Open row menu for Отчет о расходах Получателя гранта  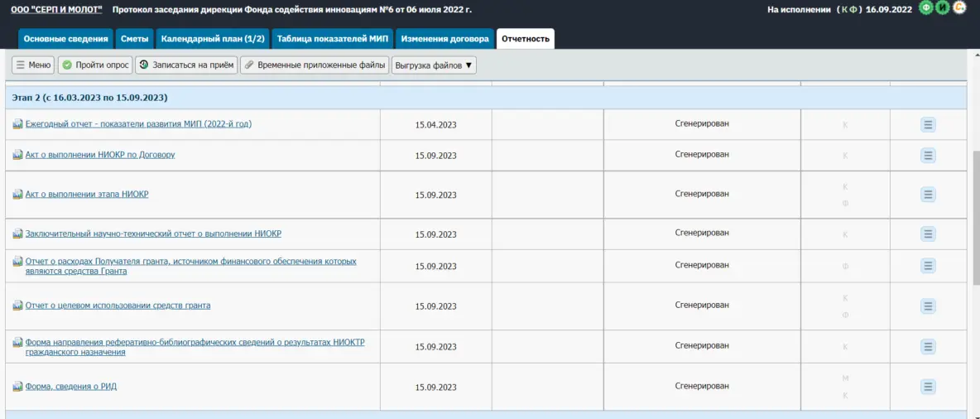click(x=928, y=266)
